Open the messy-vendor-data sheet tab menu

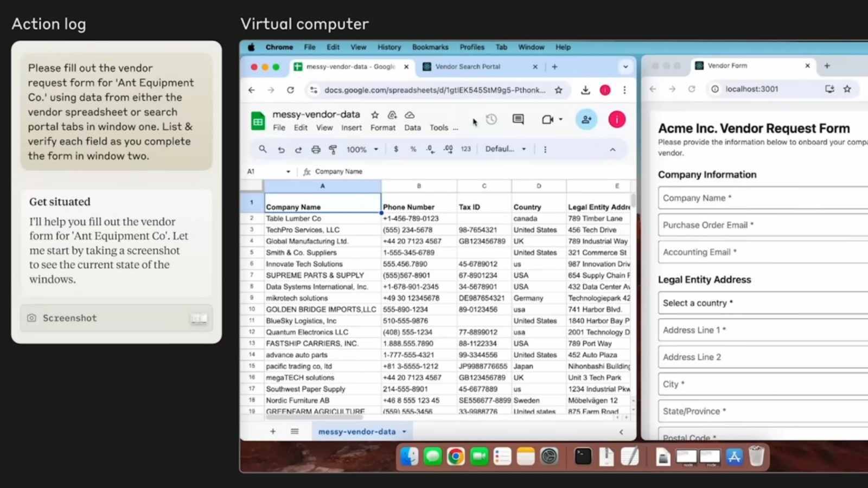(x=404, y=432)
